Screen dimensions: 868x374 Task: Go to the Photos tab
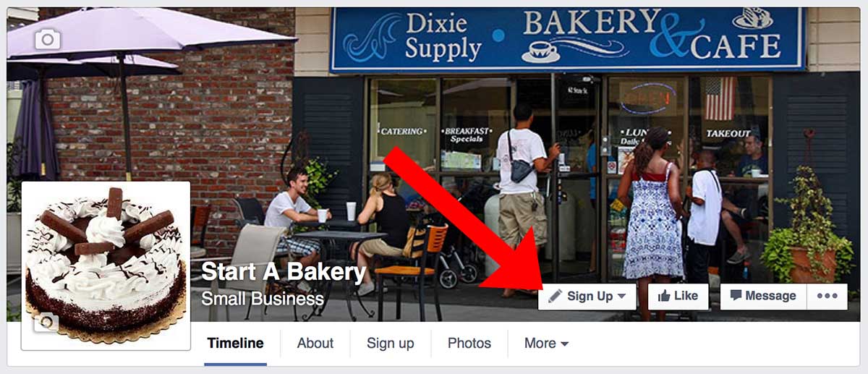point(469,344)
